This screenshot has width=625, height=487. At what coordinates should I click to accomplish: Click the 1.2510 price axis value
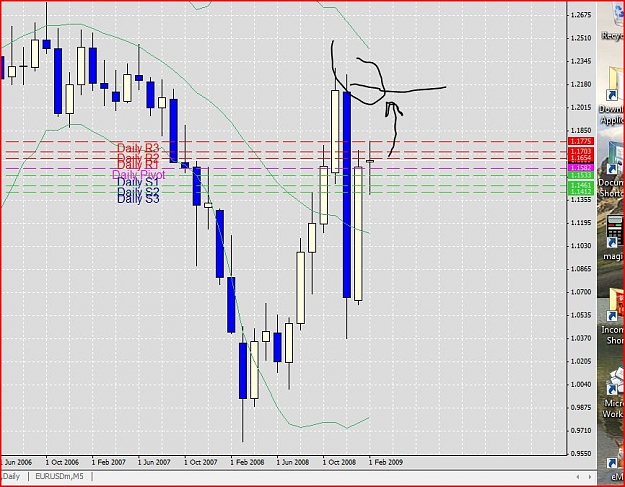581,38
